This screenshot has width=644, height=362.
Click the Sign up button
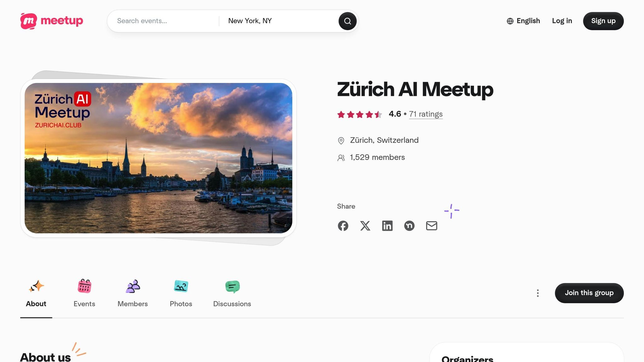603,21
